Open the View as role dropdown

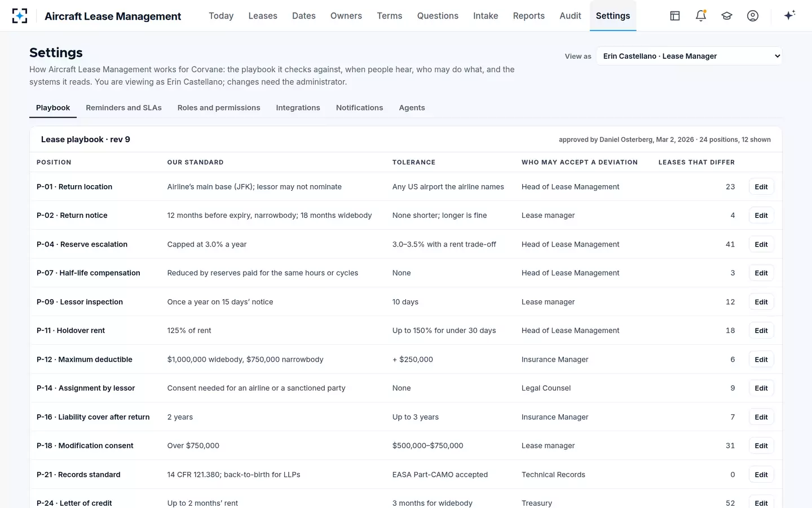tap(689, 56)
